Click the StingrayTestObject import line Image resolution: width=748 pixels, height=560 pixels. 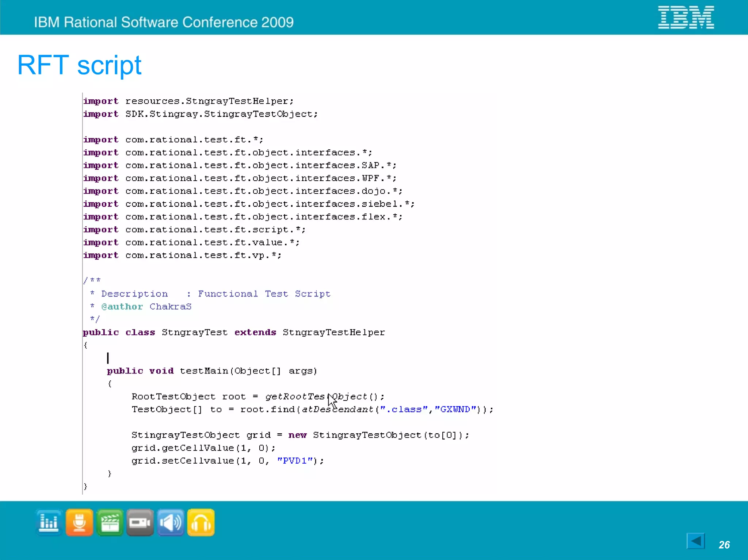tap(200, 114)
